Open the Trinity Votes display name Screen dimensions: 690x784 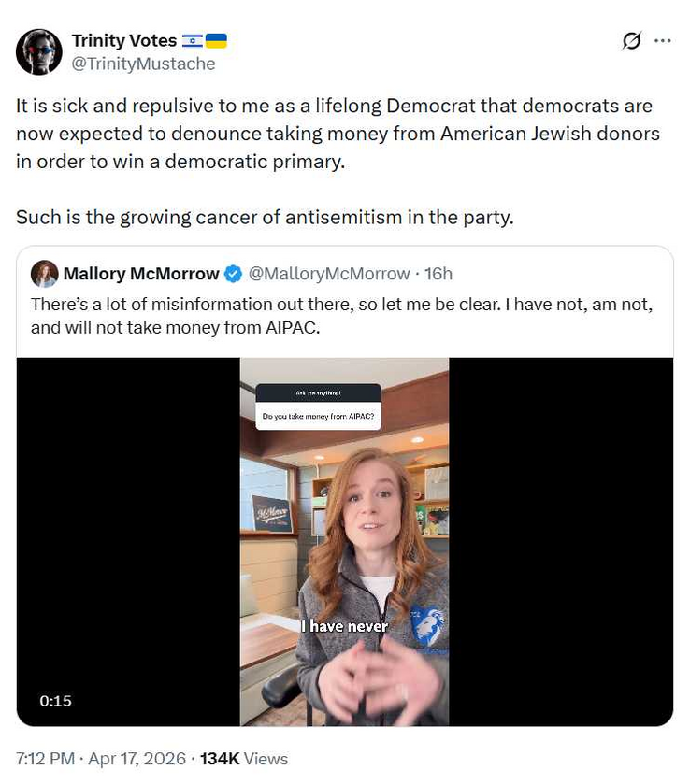(x=123, y=41)
